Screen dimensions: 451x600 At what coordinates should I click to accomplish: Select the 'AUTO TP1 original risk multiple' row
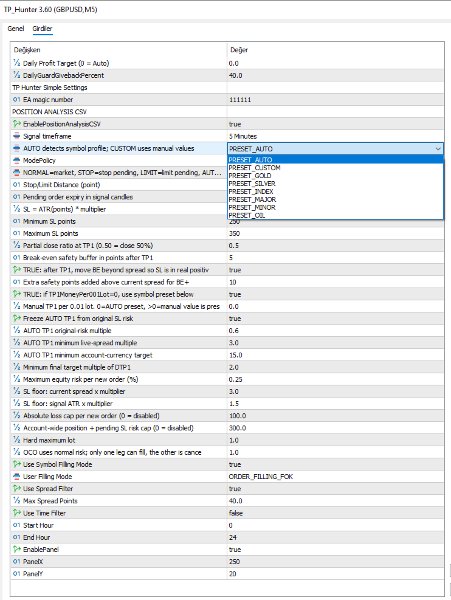click(227, 331)
